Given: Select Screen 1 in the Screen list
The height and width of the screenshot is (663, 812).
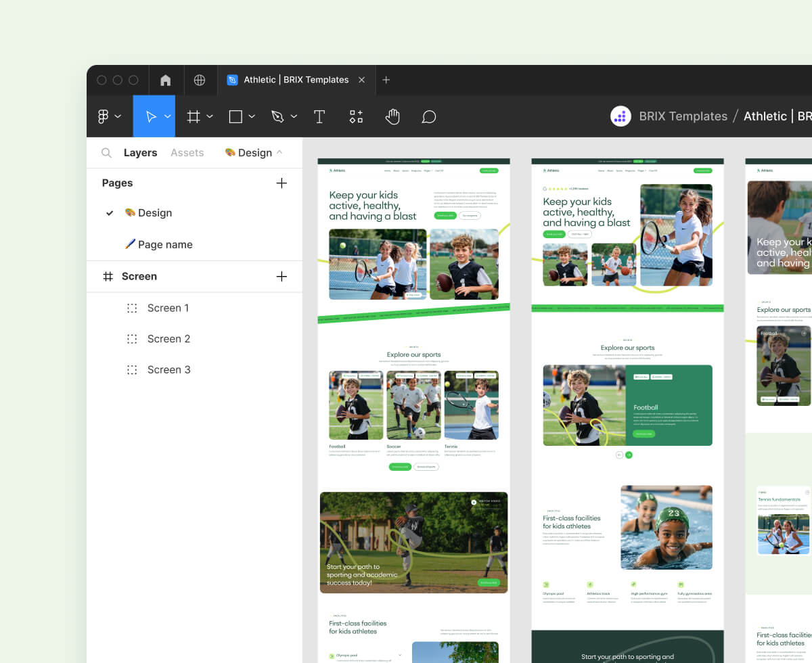Looking at the screenshot, I should click(168, 308).
